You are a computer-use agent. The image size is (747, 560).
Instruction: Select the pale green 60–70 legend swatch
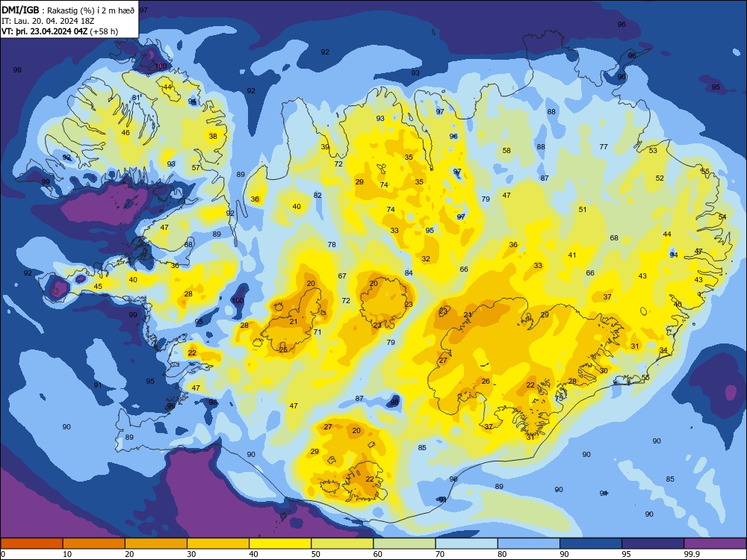pos(404,544)
